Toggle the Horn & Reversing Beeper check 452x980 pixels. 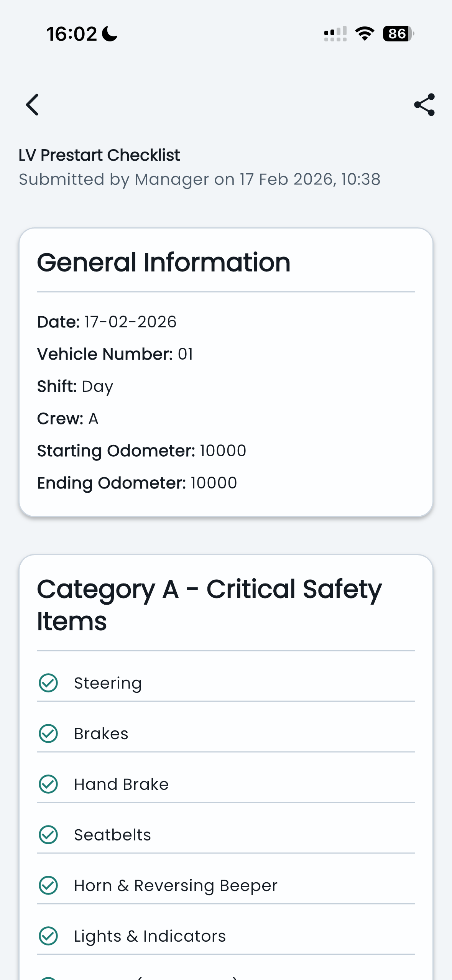pos(48,885)
